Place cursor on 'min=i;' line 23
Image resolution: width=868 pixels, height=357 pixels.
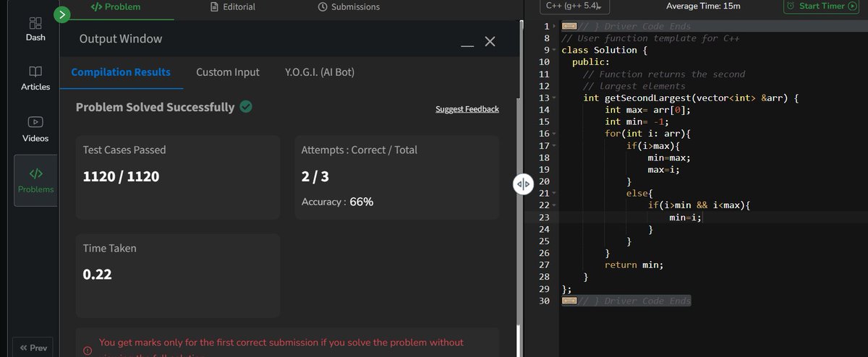coord(686,217)
